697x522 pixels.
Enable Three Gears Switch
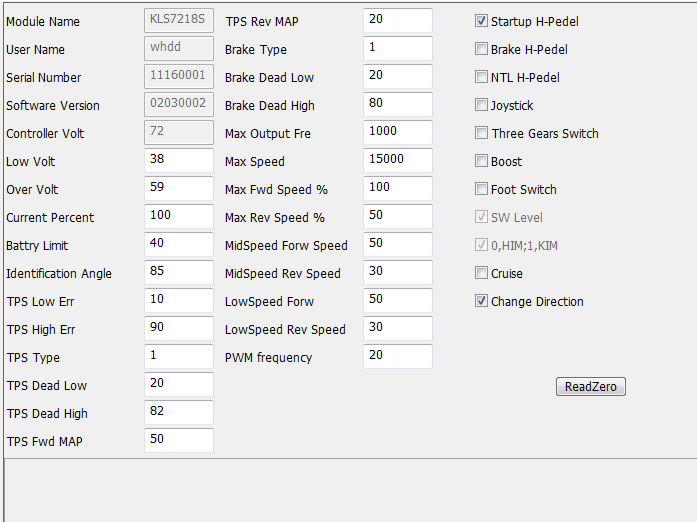[x=482, y=133]
